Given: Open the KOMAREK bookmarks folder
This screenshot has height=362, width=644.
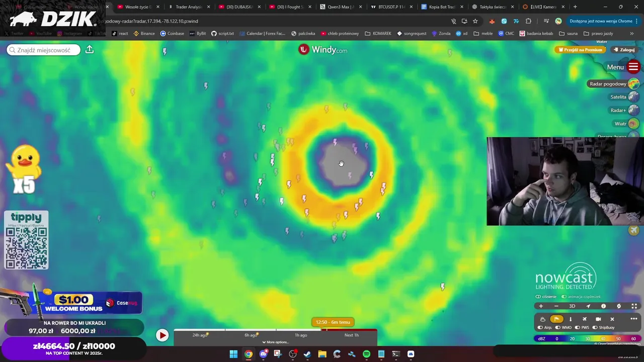Looking at the screenshot, I should click(x=378, y=34).
